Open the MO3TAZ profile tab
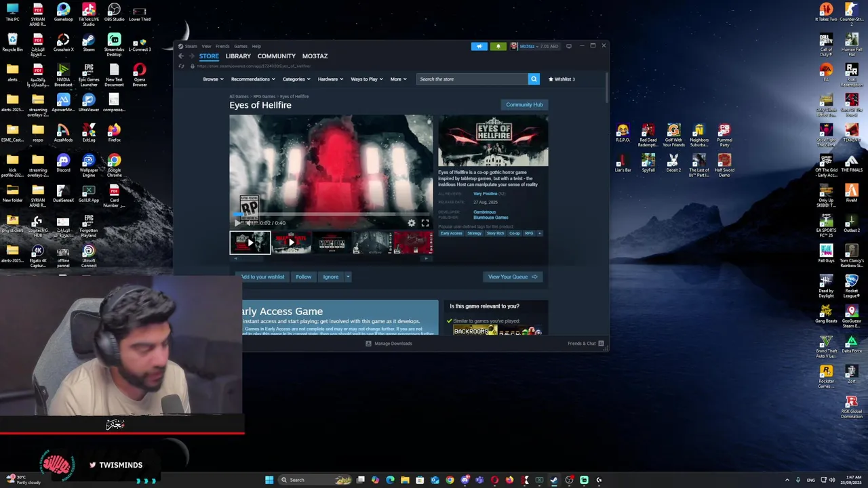 click(x=315, y=56)
